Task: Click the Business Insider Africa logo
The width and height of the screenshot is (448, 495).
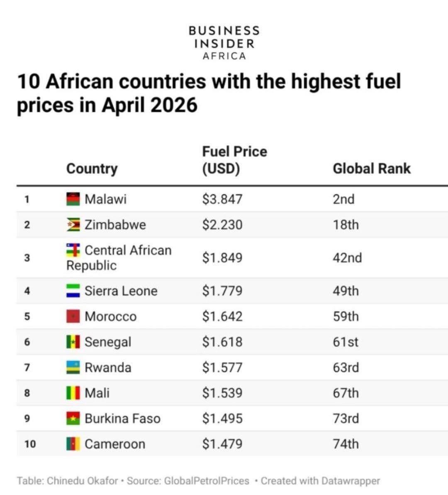Action: coord(224,43)
